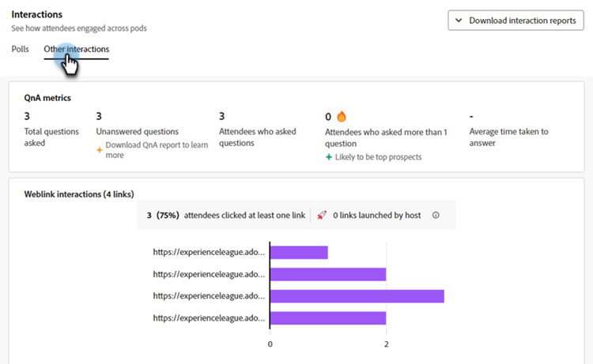Viewport: 593px width, 364px height.
Task: Click the Unanswered questions metric
Action: pyautogui.click(x=137, y=131)
